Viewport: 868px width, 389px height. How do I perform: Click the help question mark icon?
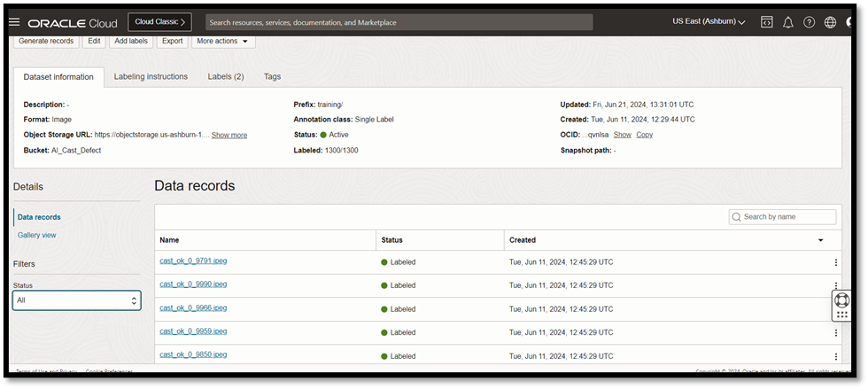pos(809,22)
